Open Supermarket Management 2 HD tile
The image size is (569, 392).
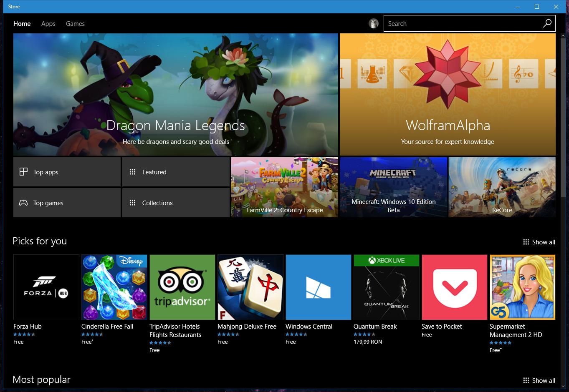click(523, 287)
